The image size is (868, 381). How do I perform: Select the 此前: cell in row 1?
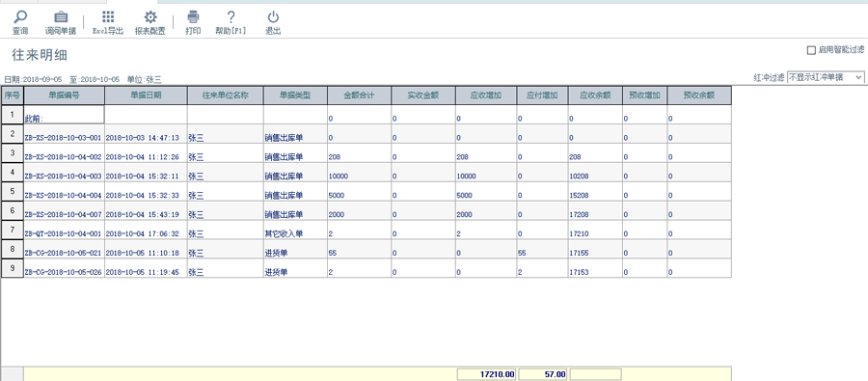(64, 115)
